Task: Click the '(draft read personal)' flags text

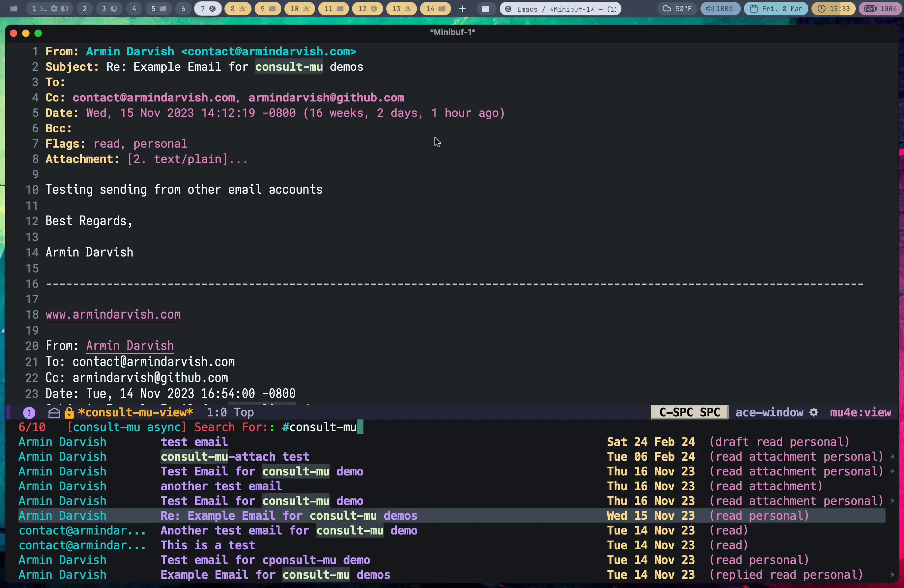Action: coord(779,442)
